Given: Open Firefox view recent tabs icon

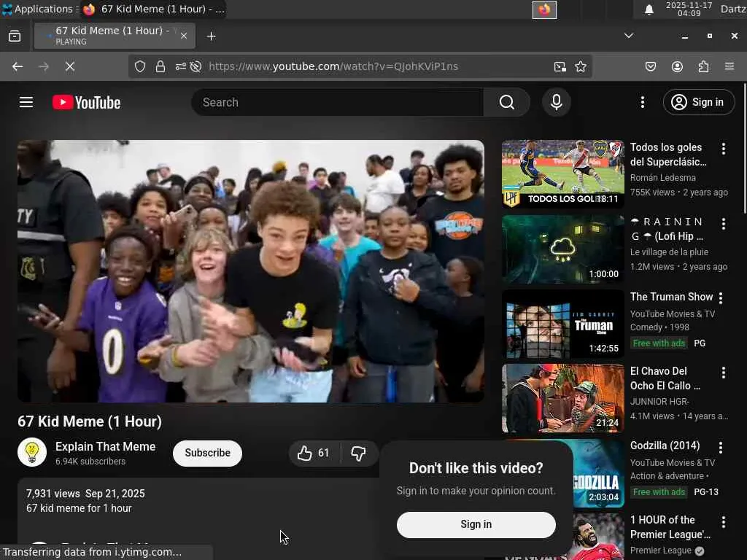Looking at the screenshot, I should (x=15, y=36).
